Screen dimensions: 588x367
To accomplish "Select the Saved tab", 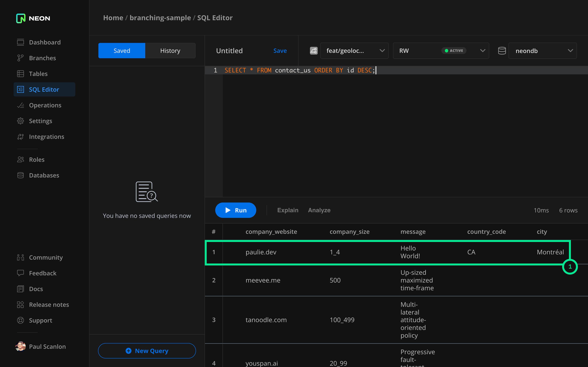I will pyautogui.click(x=122, y=51).
